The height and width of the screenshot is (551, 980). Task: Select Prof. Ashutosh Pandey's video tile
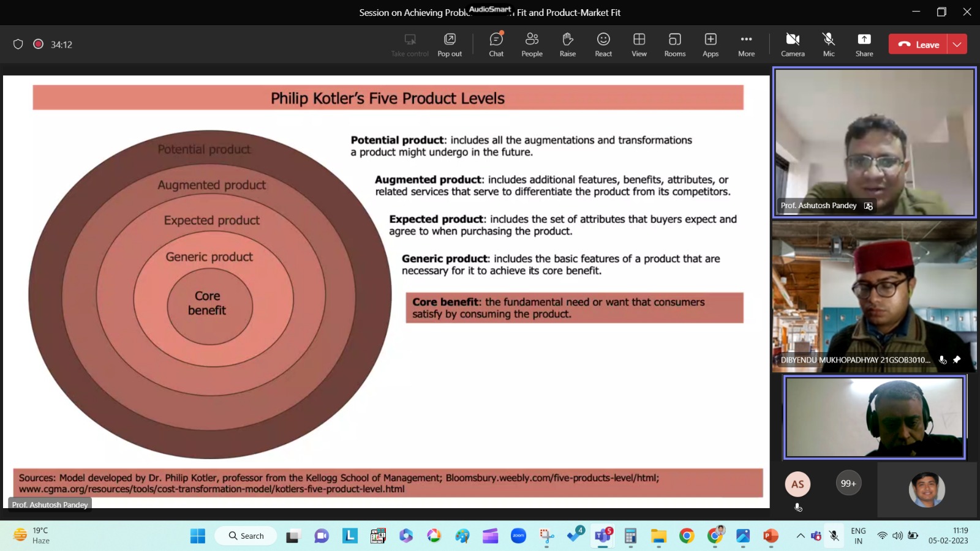pyautogui.click(x=875, y=142)
